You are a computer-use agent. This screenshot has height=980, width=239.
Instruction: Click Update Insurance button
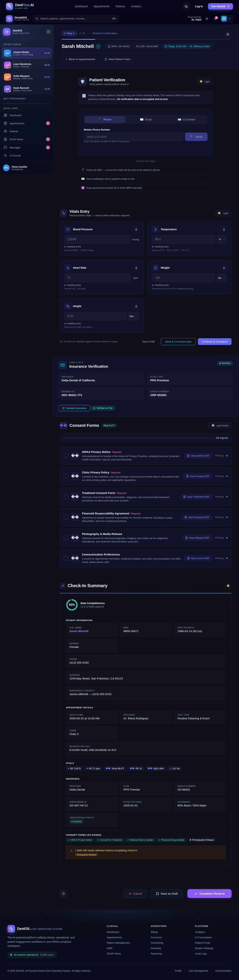tap(74, 408)
